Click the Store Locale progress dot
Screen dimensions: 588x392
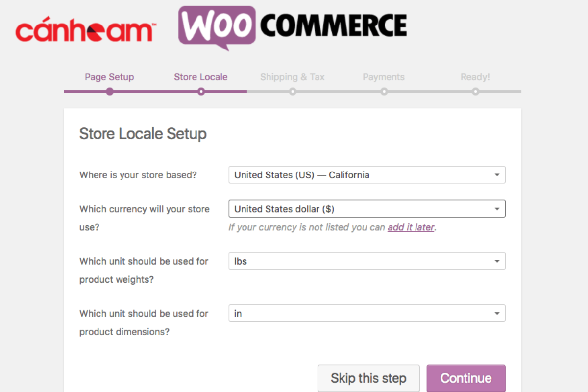pyautogui.click(x=201, y=91)
